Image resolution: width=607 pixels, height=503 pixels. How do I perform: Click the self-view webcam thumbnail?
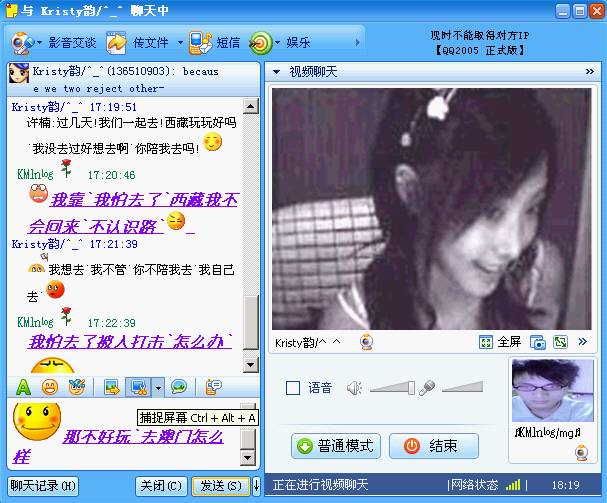pos(549,392)
